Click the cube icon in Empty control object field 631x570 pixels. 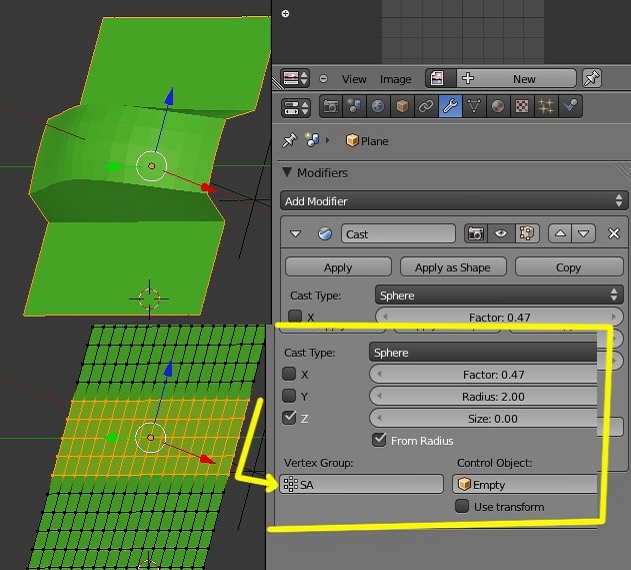464,484
